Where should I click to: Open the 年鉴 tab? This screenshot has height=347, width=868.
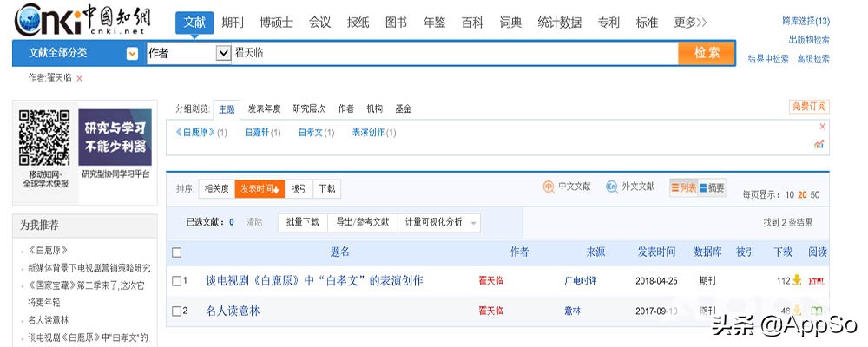(x=435, y=23)
